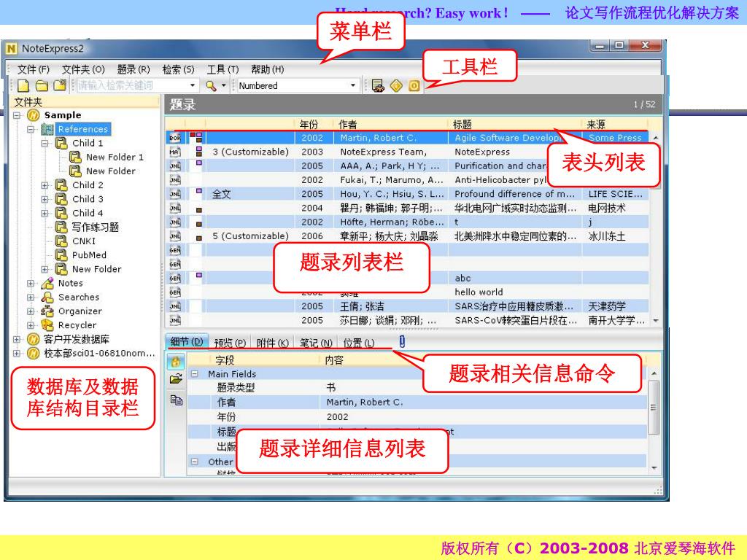
Task: Open the 帮助(H) menu
Action: click(x=267, y=69)
